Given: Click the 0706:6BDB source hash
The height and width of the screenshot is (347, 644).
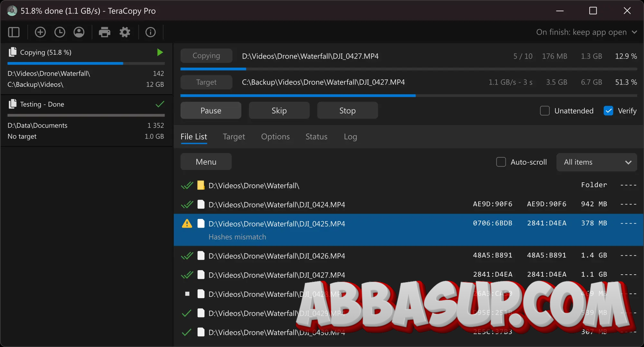Looking at the screenshot, I should pyautogui.click(x=492, y=223).
